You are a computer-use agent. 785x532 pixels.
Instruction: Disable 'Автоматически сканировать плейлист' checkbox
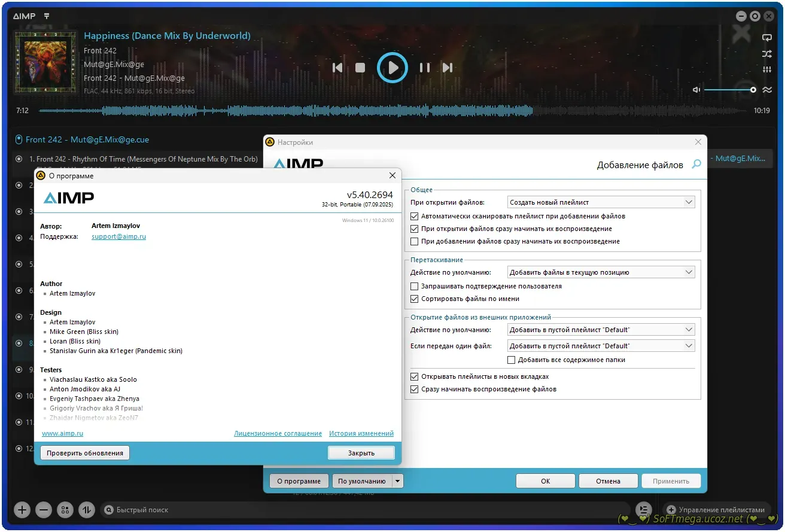click(415, 216)
